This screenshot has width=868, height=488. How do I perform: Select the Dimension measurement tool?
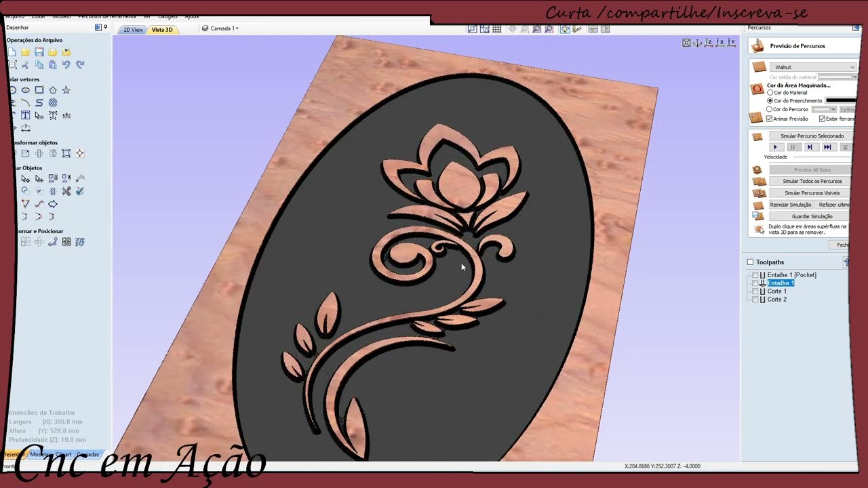(26, 128)
